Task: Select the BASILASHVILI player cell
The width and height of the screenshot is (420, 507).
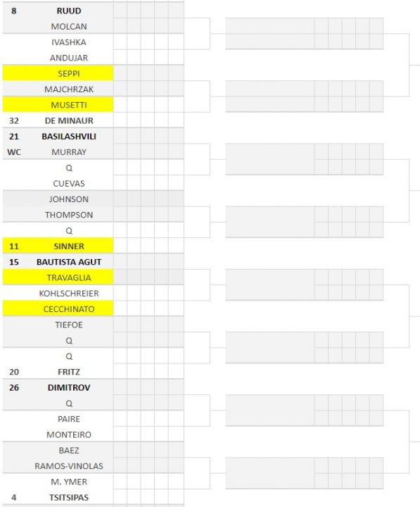Action: [69, 136]
